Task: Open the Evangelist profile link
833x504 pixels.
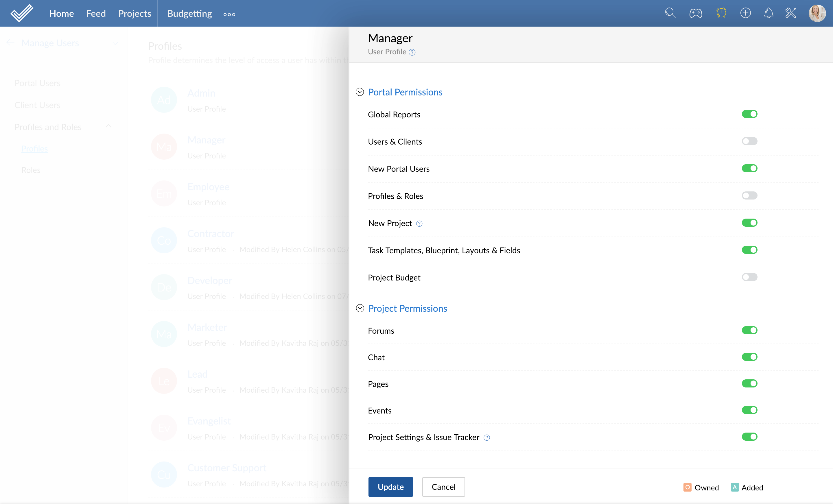Action: (209, 421)
